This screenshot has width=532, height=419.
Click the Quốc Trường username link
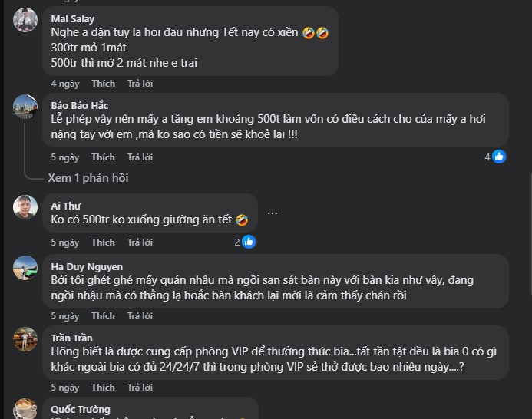[x=81, y=409]
